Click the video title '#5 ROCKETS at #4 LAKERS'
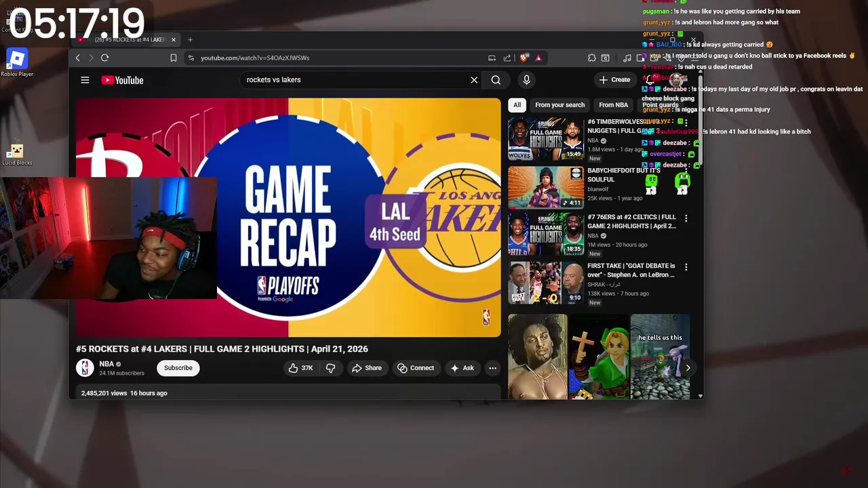This screenshot has height=488, width=868. [222, 349]
